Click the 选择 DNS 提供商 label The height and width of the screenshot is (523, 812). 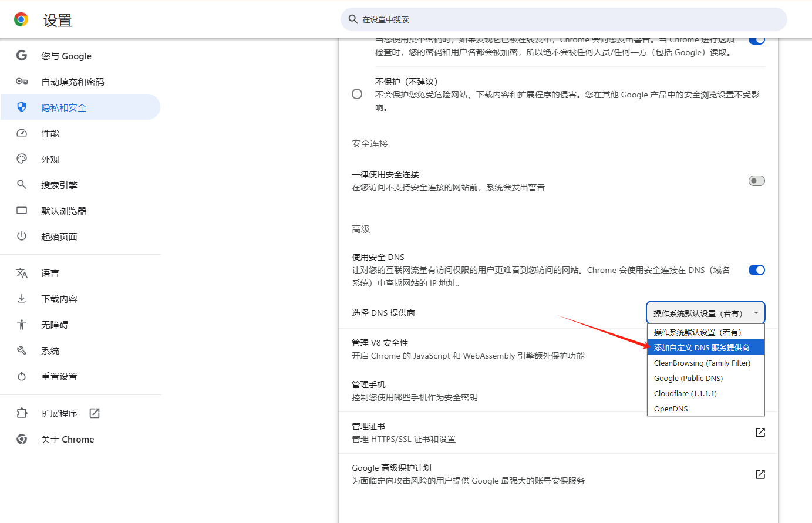(x=383, y=313)
